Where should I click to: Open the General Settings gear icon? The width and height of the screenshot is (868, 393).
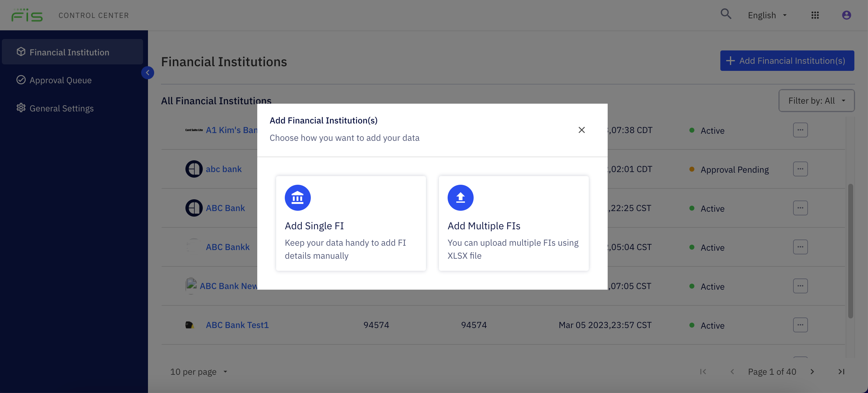click(x=21, y=108)
